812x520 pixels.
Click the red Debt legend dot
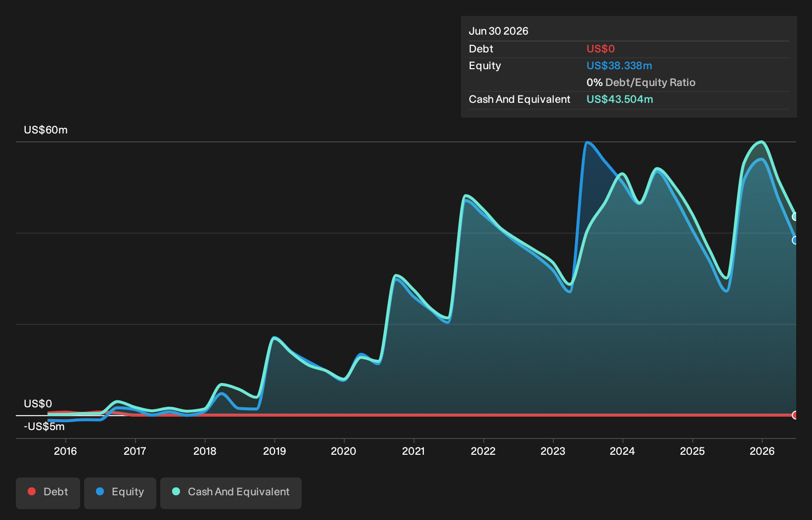(x=32, y=491)
